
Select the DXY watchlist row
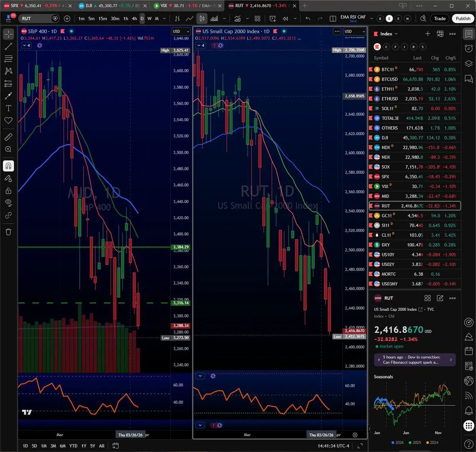(415, 245)
